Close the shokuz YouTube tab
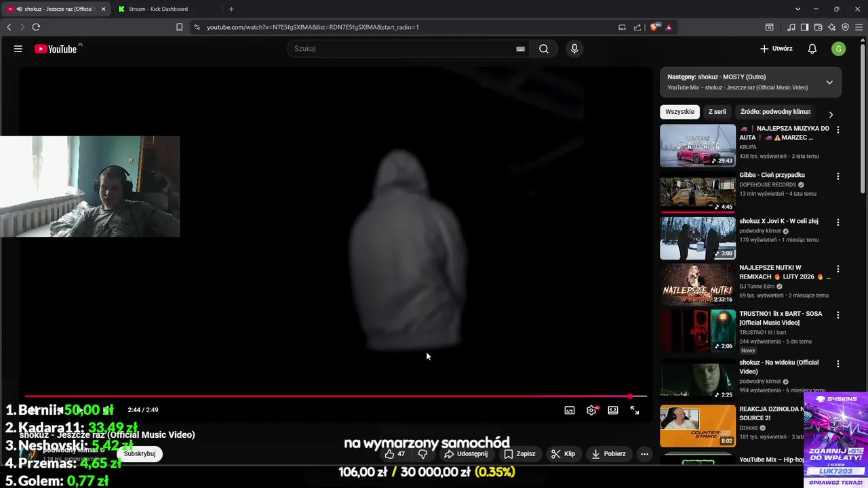 [103, 9]
